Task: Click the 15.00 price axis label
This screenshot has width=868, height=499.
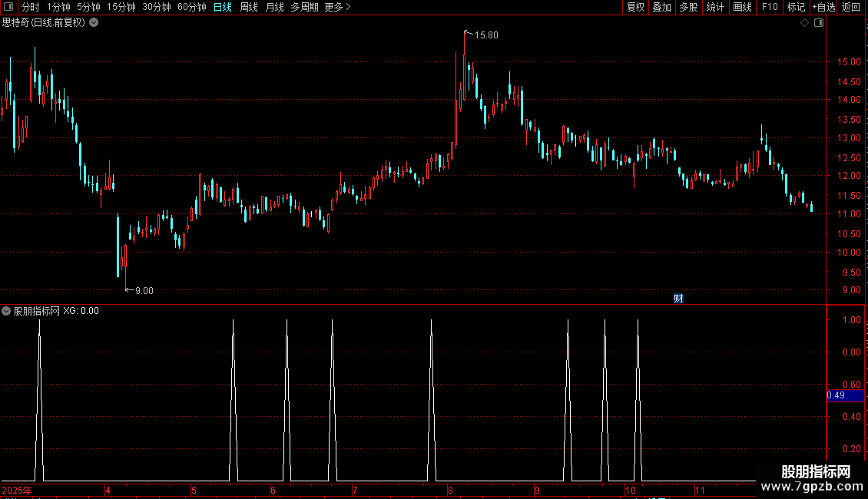Action: point(849,62)
